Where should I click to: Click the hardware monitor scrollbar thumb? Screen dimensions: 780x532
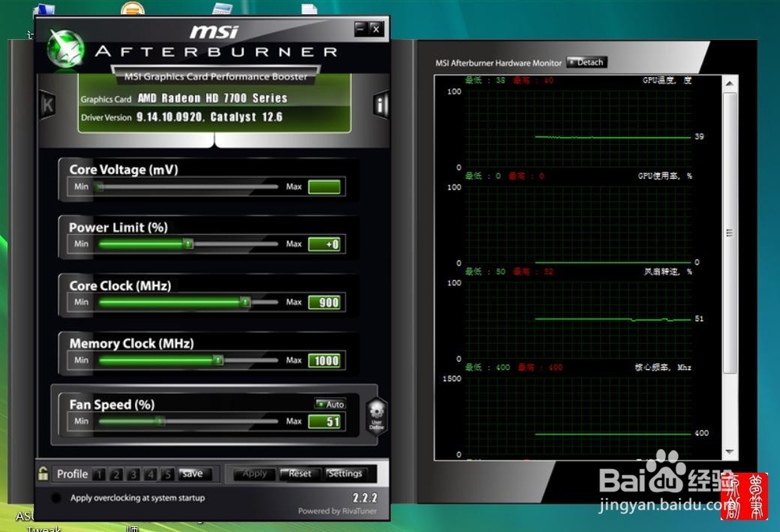pyautogui.click(x=729, y=233)
